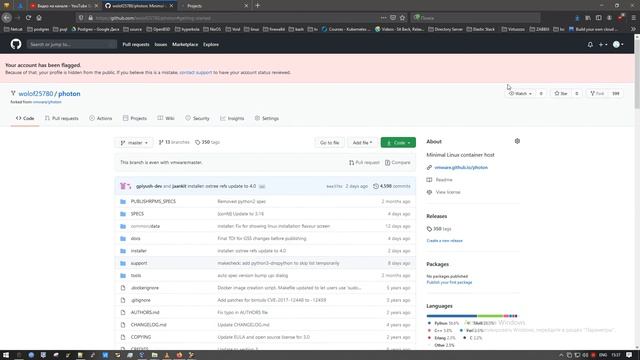
Task: Open the GitHub home logo
Action: pos(16,44)
